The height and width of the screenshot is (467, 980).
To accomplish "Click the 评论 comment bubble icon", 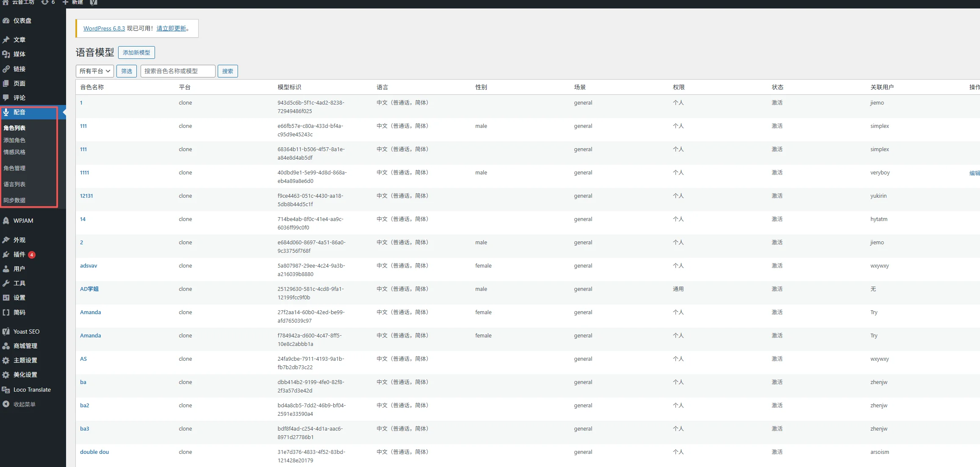I will (6, 98).
